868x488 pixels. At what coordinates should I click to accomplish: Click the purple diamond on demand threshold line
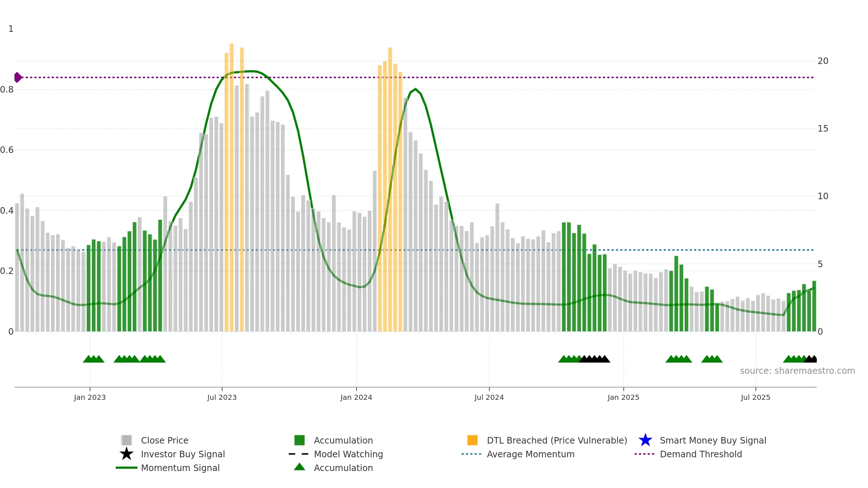point(18,77)
